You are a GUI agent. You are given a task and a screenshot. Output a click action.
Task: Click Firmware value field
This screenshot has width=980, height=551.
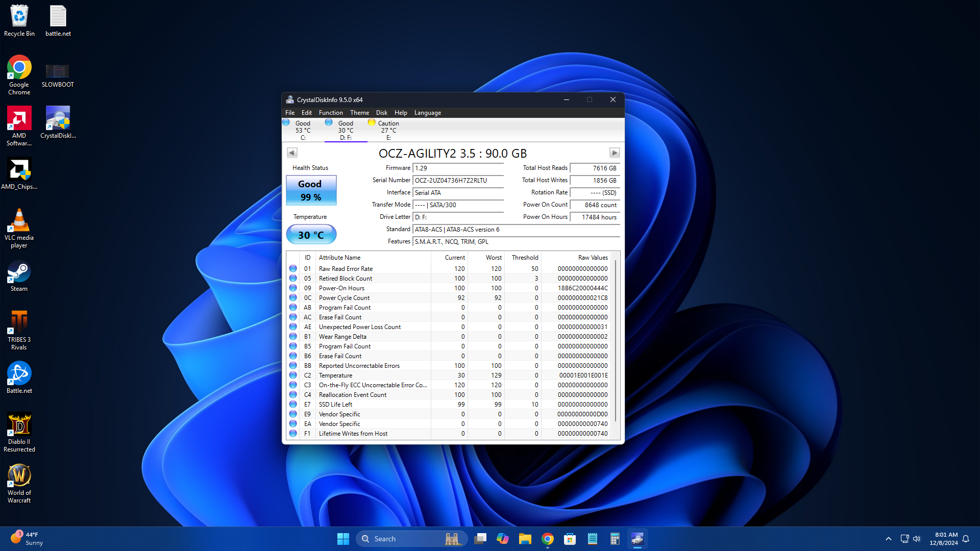point(458,168)
